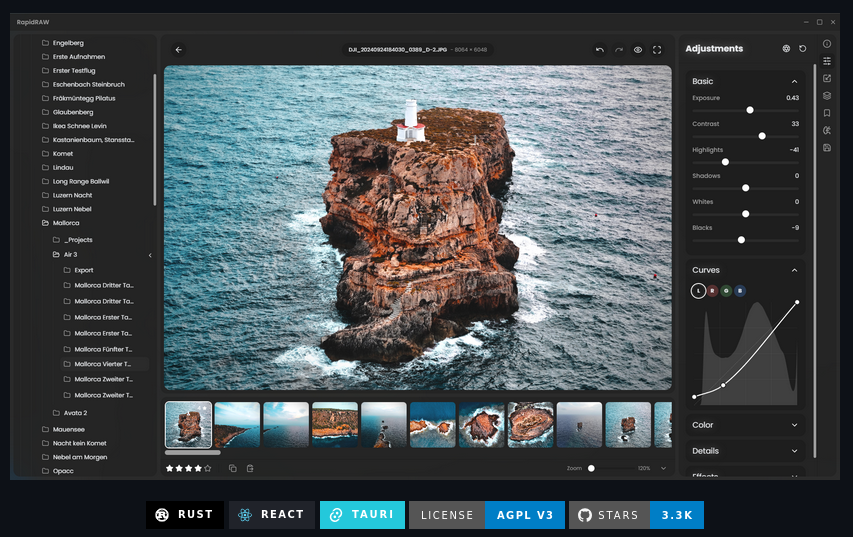Enter fullscreen image view

pos(657,49)
